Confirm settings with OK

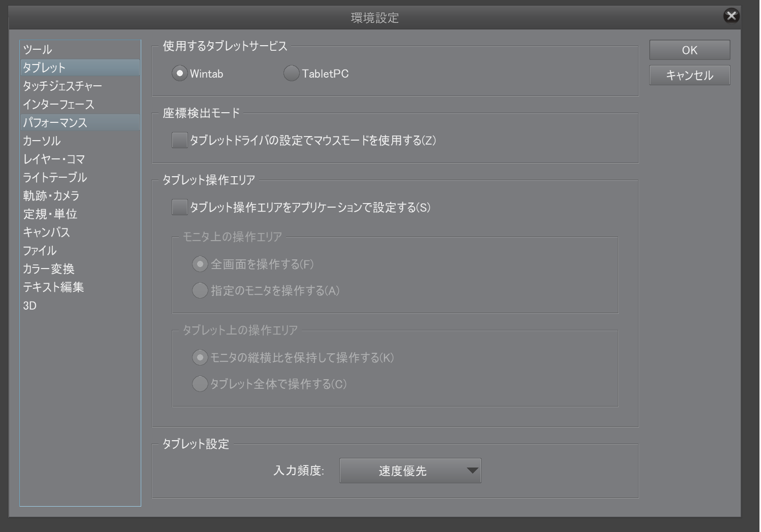[689, 50]
